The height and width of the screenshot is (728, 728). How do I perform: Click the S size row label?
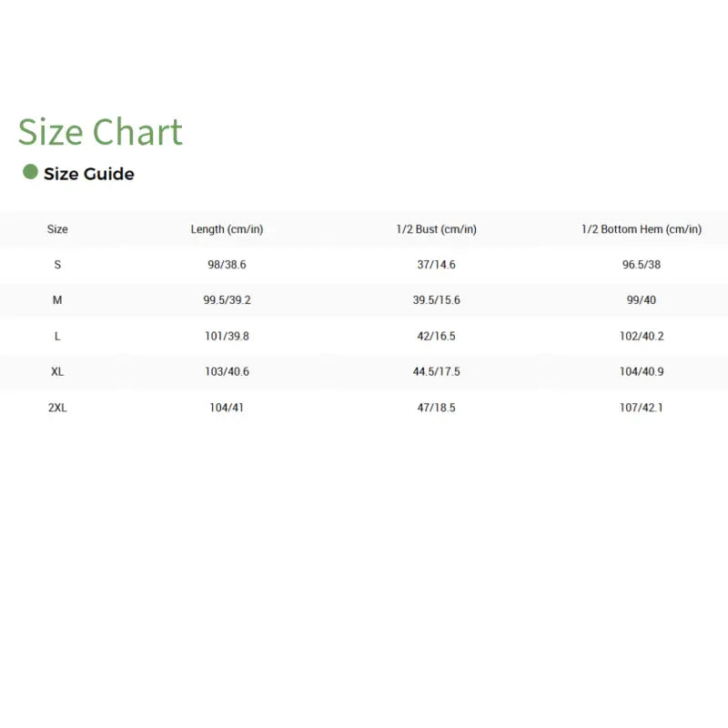coord(57,265)
